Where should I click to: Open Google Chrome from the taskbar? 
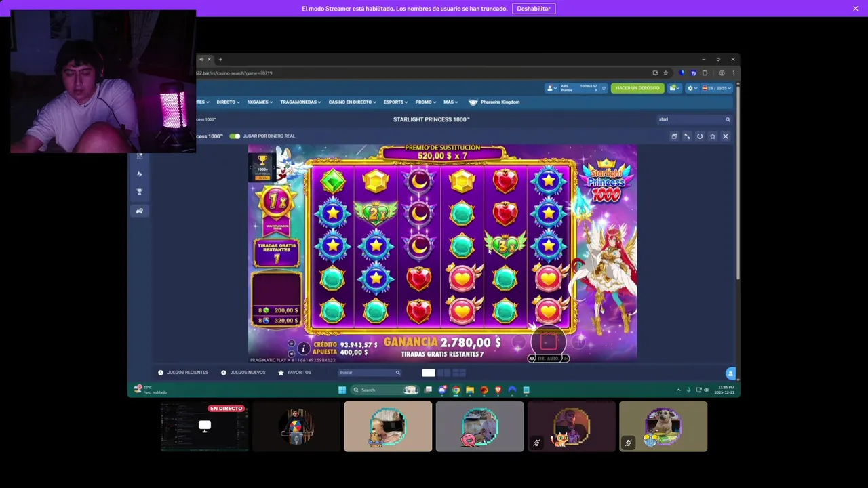pos(456,390)
